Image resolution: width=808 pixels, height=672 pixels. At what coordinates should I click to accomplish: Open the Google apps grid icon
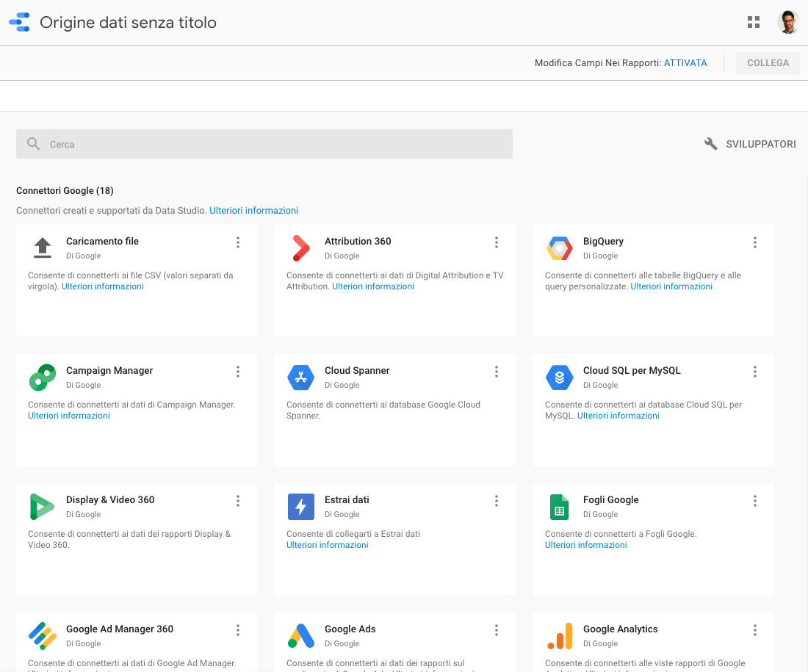(x=754, y=22)
